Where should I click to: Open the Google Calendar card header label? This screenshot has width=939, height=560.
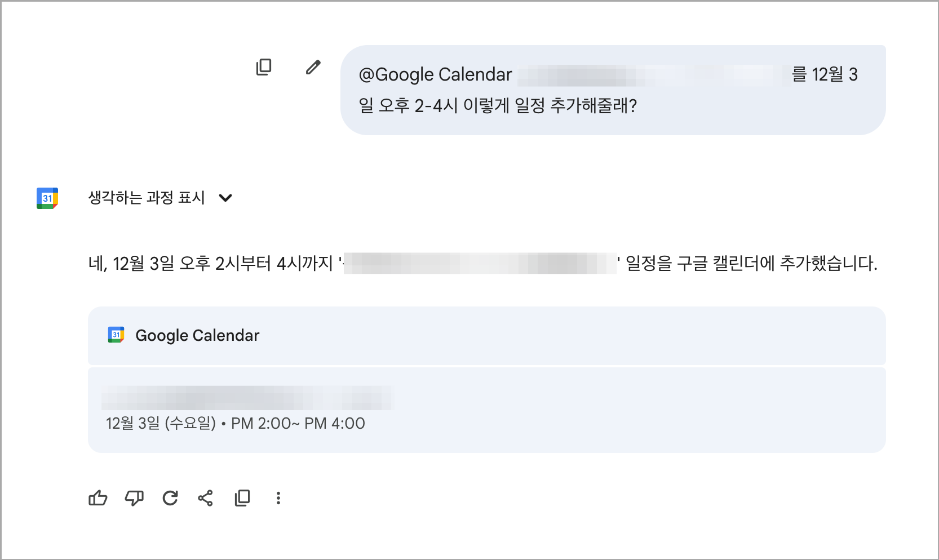point(197,336)
